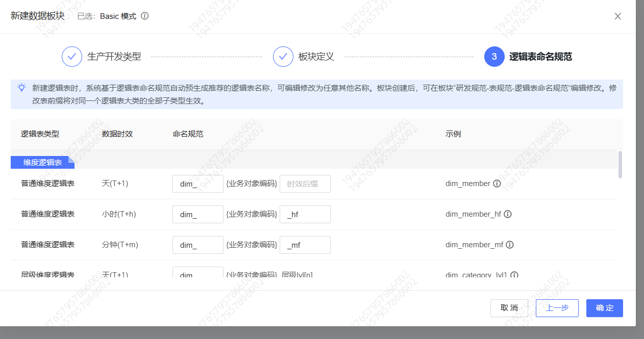The width and height of the screenshot is (644, 339).
Task: Click the dim_ prefix input for 天(T+1) row
Action: pyautogui.click(x=197, y=184)
